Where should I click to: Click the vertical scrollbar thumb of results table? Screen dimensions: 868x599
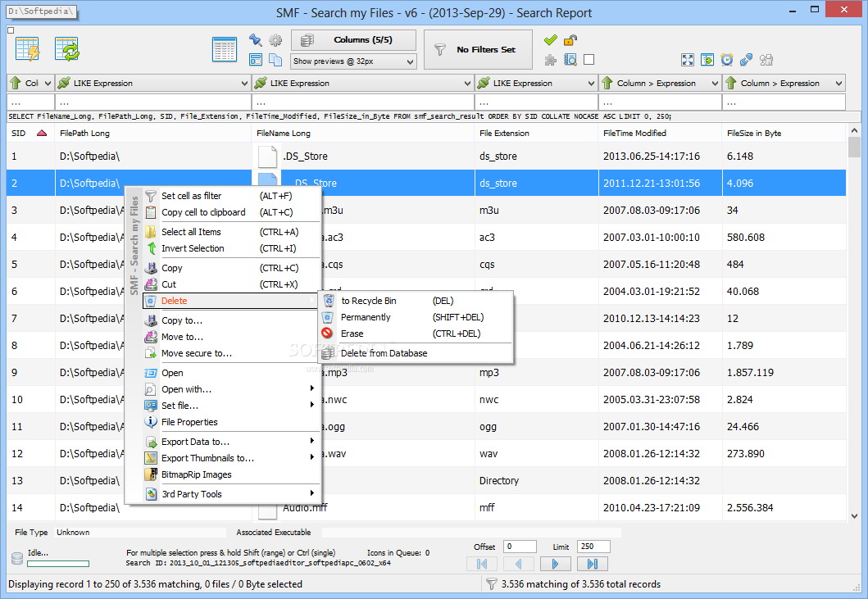point(854,147)
